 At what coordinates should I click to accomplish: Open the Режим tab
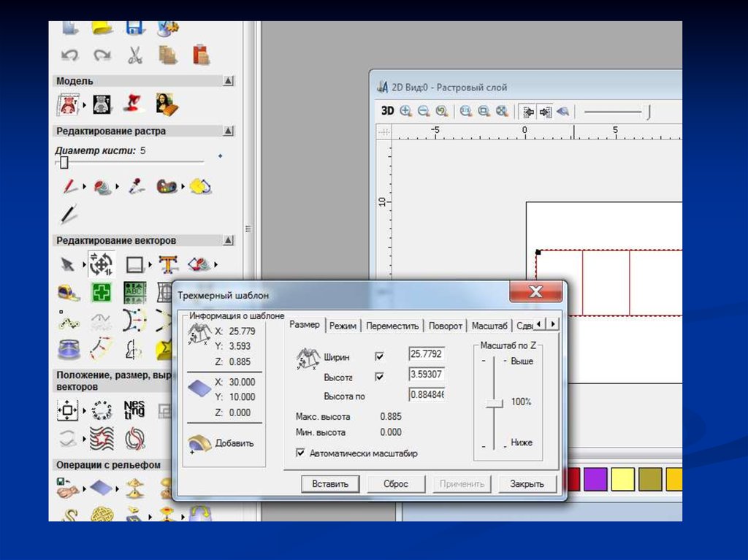pos(343,326)
